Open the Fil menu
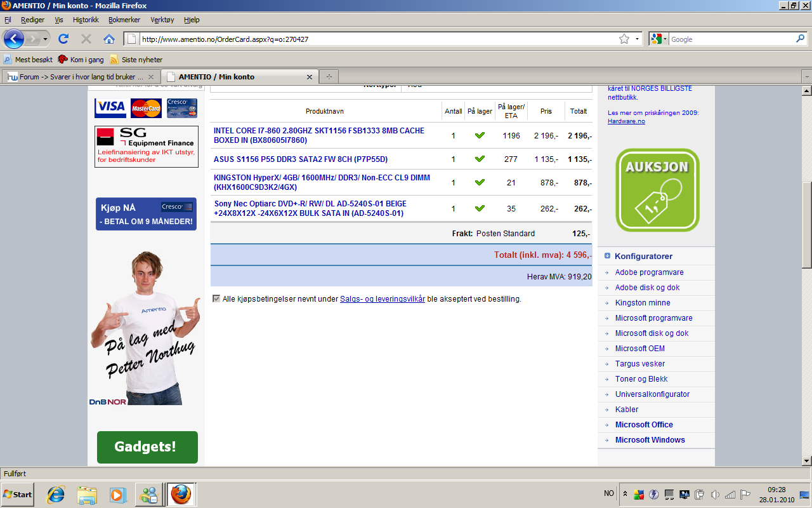 (x=8, y=20)
